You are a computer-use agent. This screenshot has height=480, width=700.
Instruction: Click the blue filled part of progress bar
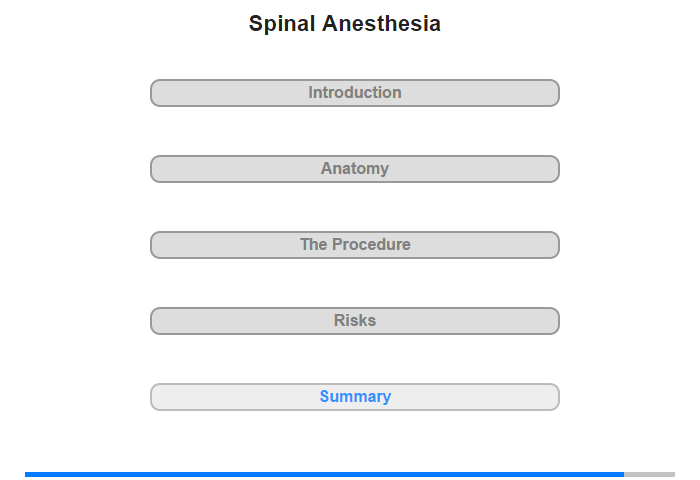(325, 474)
